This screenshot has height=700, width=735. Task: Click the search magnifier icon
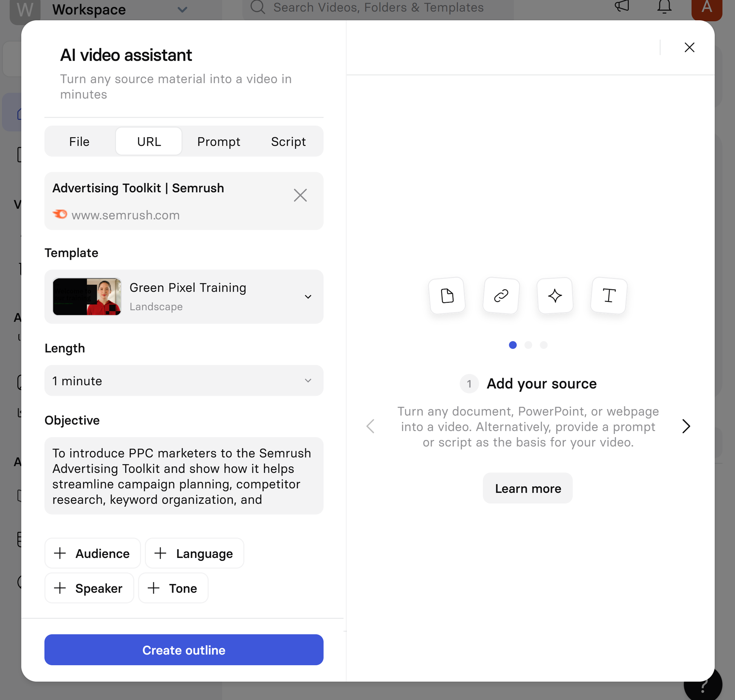point(258,7)
